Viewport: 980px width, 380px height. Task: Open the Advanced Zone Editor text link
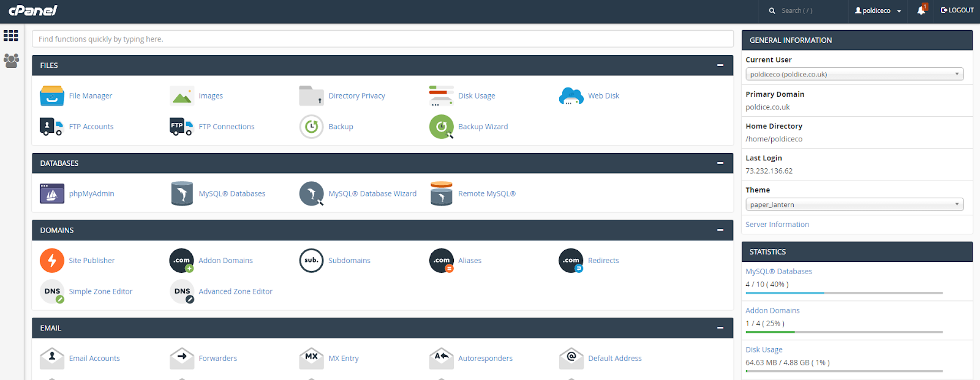pyautogui.click(x=235, y=292)
